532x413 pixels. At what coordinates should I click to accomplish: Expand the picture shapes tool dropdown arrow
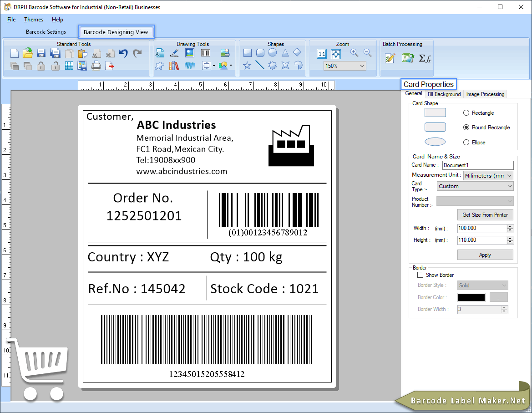click(231, 66)
